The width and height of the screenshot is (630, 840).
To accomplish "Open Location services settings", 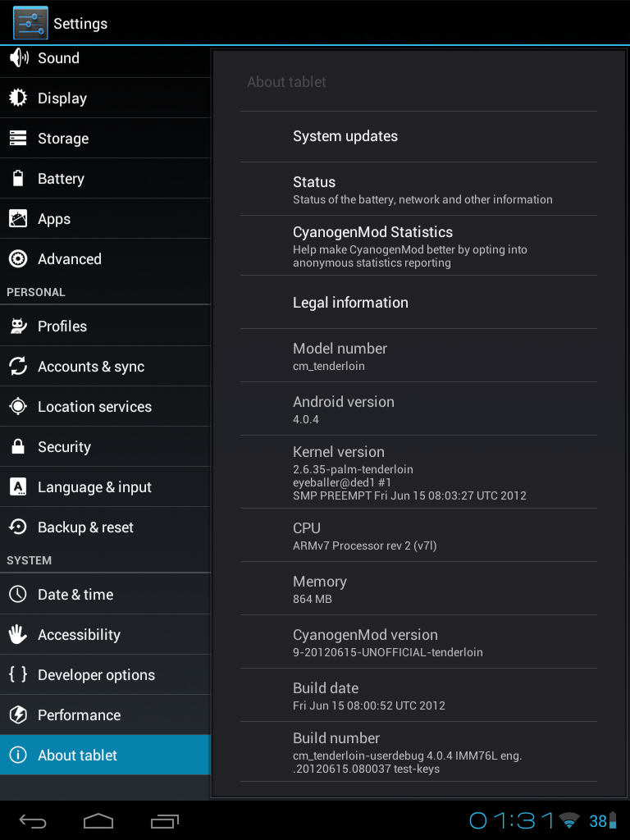I will tap(105, 407).
